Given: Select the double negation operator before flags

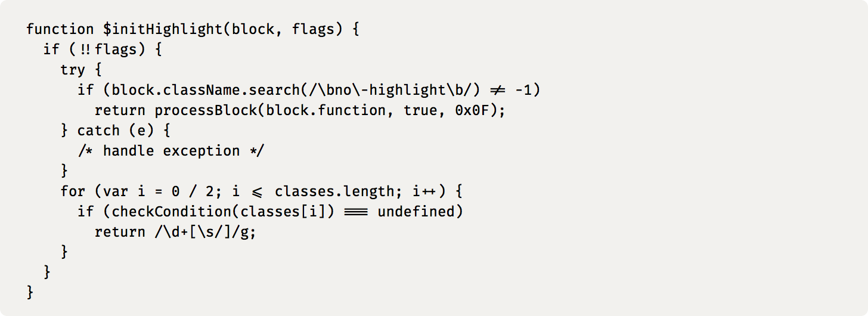Looking at the screenshot, I should pyautogui.click(x=85, y=49).
